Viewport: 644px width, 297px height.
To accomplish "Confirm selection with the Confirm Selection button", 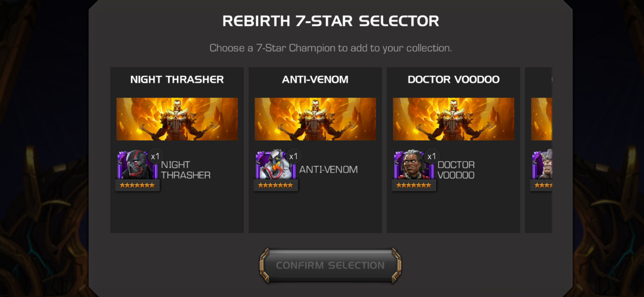I will [330, 265].
